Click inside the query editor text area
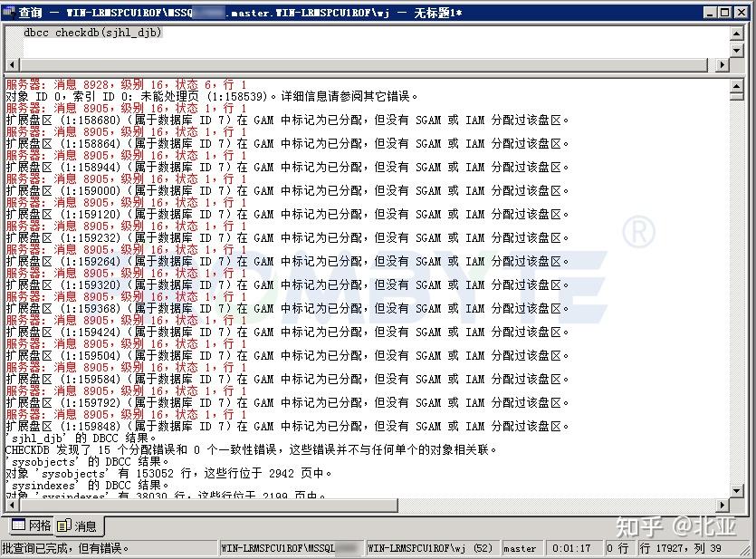756x559 pixels. (362, 45)
